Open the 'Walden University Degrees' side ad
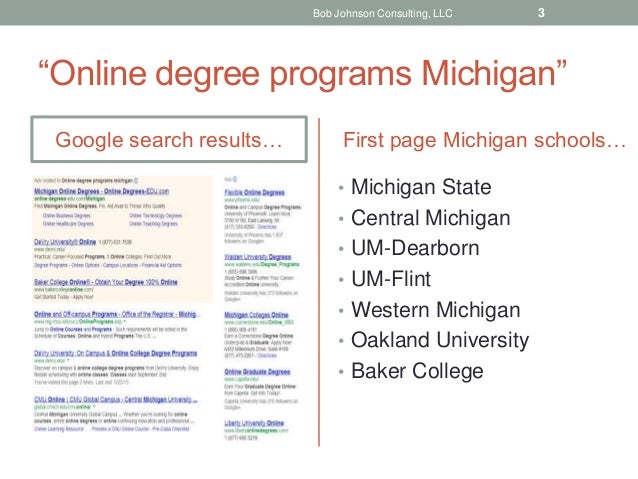Image resolution: width=638 pixels, height=479 pixels. coord(258,257)
